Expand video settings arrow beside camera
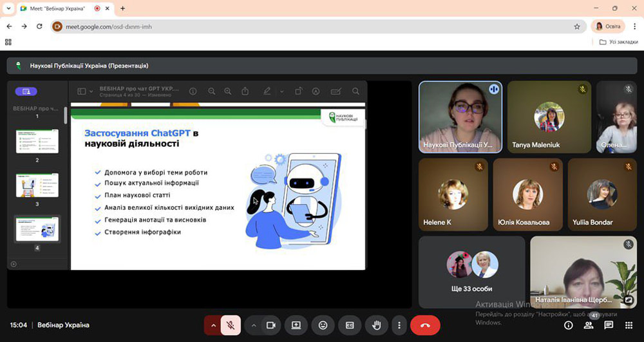 coord(254,325)
